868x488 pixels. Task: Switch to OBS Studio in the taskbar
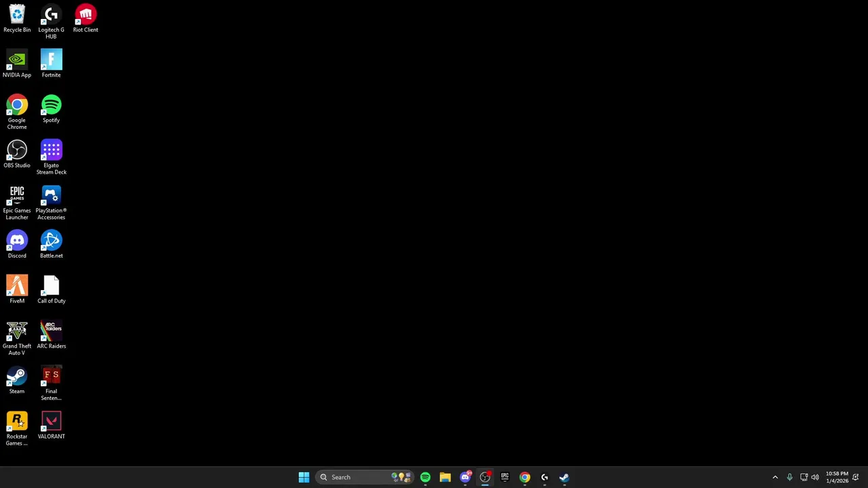tap(485, 477)
